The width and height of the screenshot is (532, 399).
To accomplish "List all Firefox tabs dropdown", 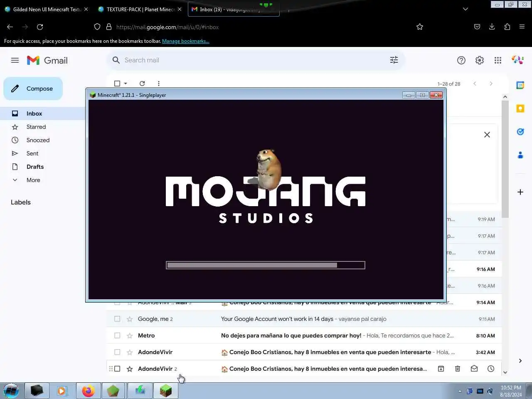I will pyautogui.click(x=465, y=9).
